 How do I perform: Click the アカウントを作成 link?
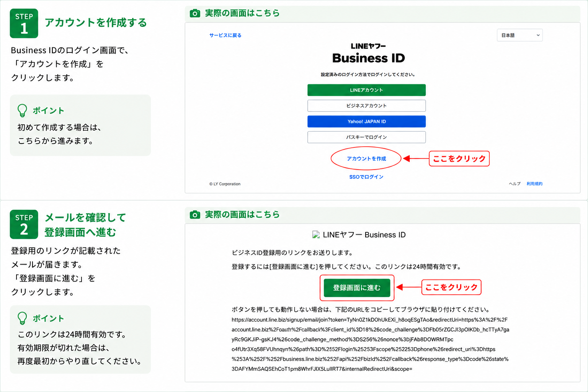(x=366, y=158)
